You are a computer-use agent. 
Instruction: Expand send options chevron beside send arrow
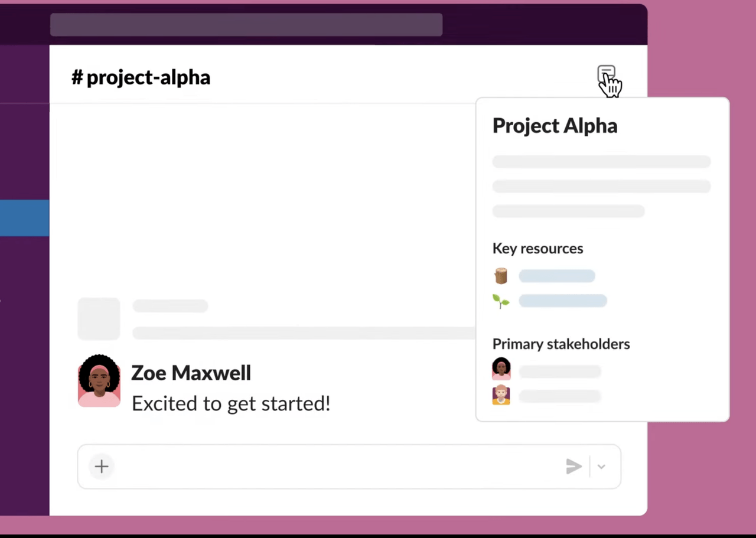[601, 467]
